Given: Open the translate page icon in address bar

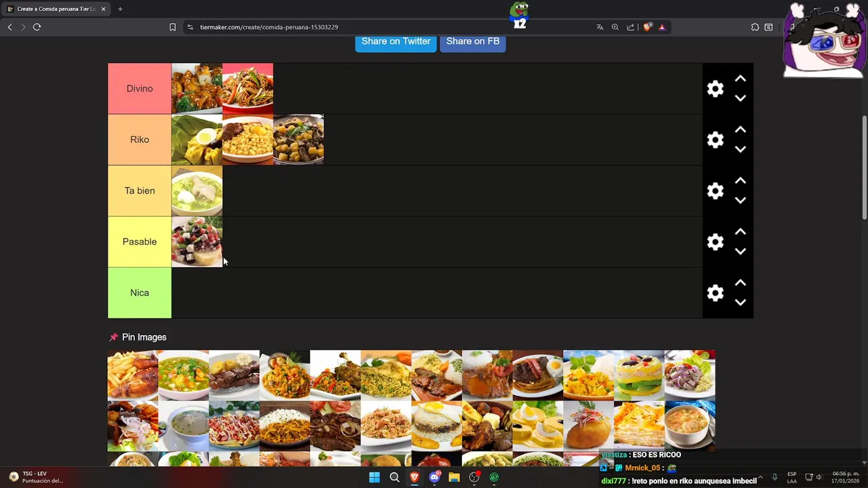Looking at the screenshot, I should pyautogui.click(x=600, y=27).
